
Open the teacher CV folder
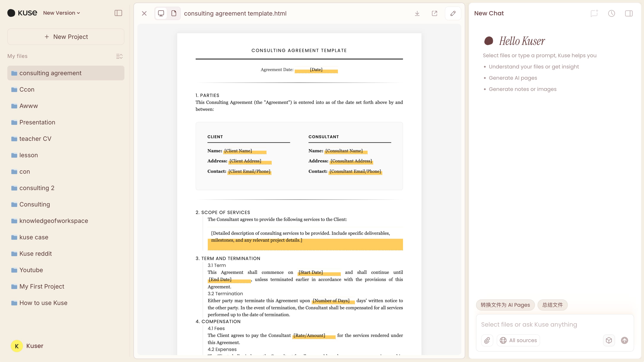point(66,139)
